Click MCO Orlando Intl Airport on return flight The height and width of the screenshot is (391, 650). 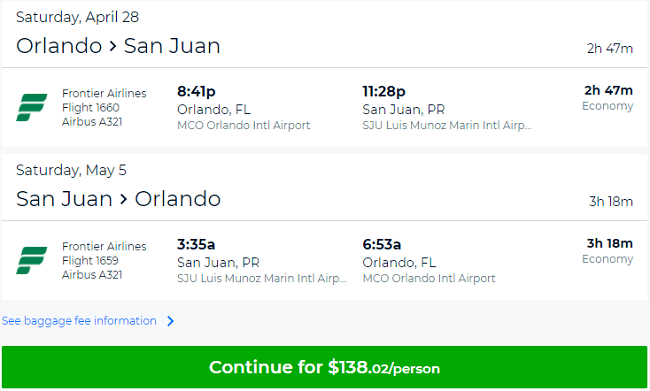429,278
